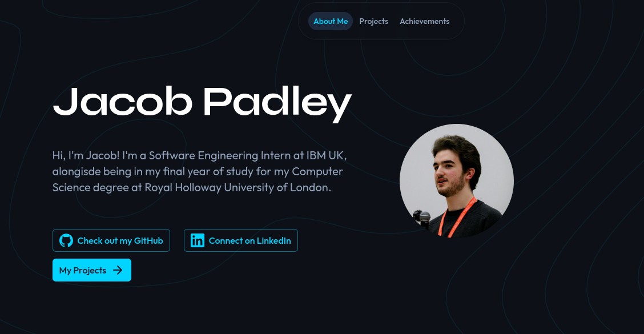Image resolution: width=644 pixels, height=334 pixels.
Task: Click the navigation bar container
Action: coord(381,21)
